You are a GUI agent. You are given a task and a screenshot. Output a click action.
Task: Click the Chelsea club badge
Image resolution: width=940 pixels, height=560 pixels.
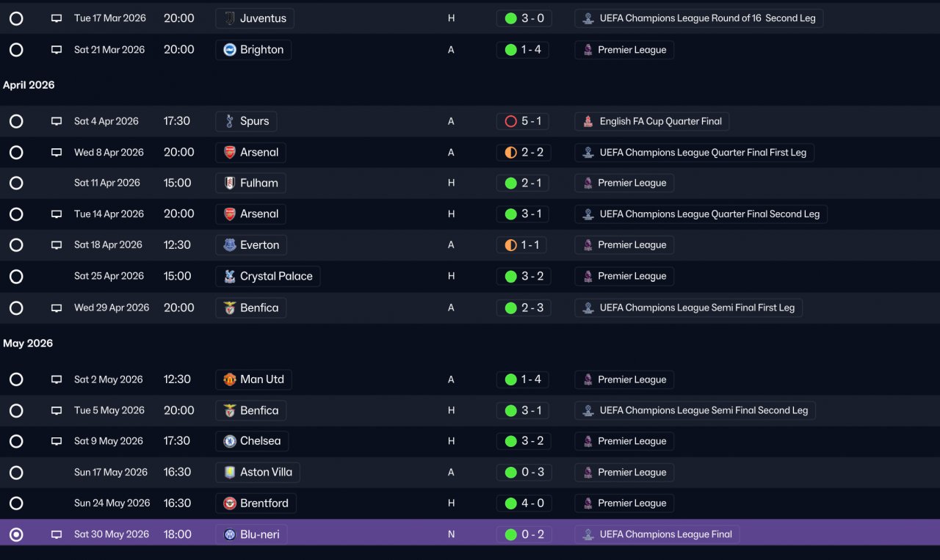[230, 441]
